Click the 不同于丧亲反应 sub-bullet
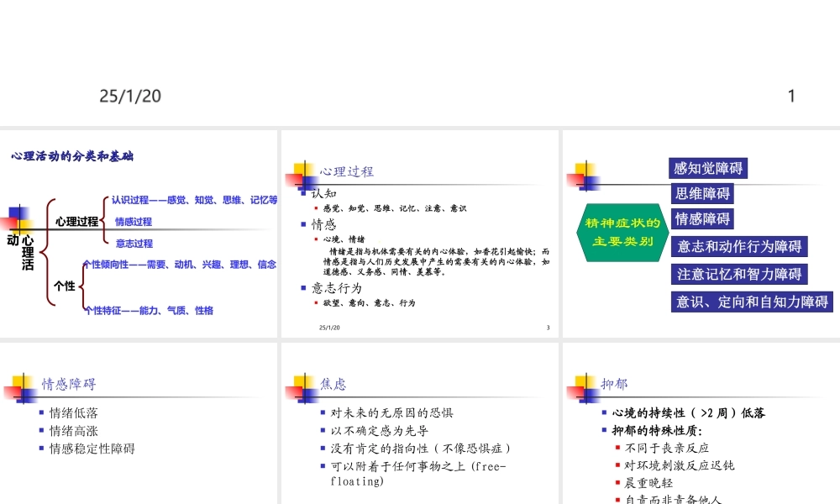The image size is (840, 504). [667, 448]
